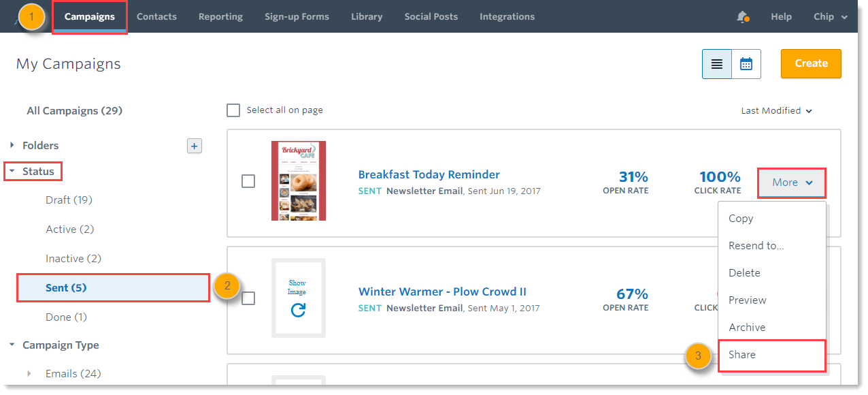Open Breakfast Today Reminder thumbnail
This screenshot has height=395, width=868.
(x=299, y=181)
